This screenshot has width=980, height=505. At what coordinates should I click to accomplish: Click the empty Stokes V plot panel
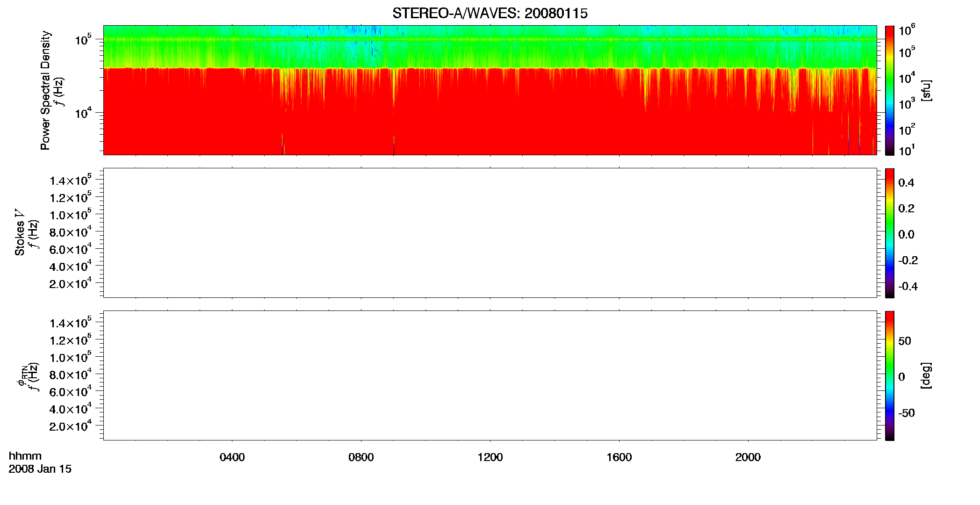click(490, 233)
